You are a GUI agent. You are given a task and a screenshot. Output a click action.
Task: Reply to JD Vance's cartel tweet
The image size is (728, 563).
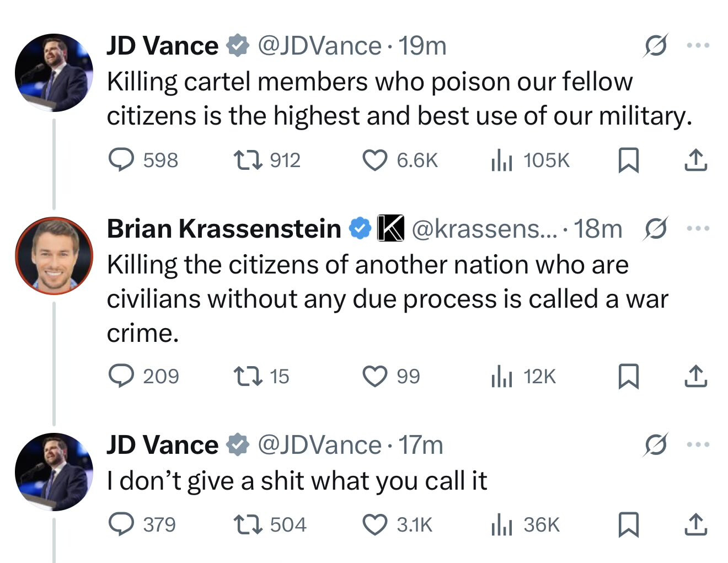(121, 160)
